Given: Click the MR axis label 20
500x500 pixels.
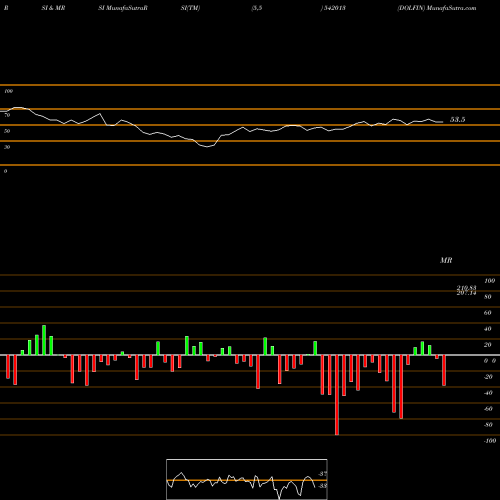Looking at the screenshot, I should (487, 345).
